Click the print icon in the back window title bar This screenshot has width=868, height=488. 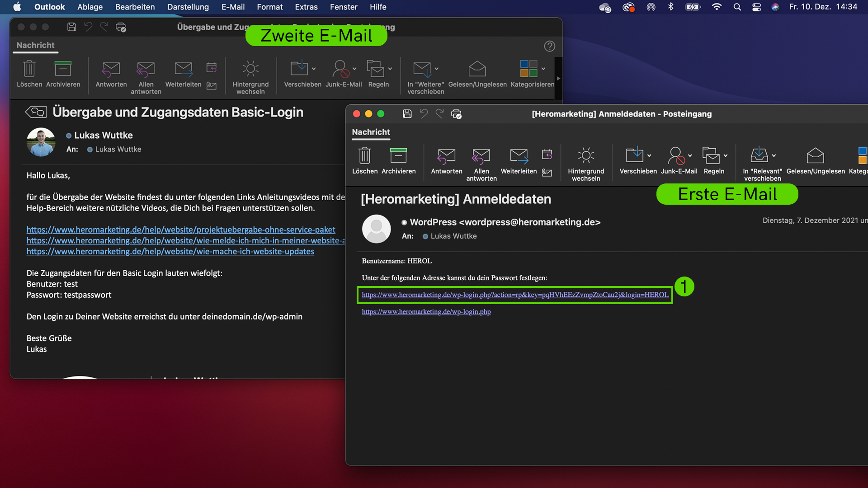click(x=121, y=28)
